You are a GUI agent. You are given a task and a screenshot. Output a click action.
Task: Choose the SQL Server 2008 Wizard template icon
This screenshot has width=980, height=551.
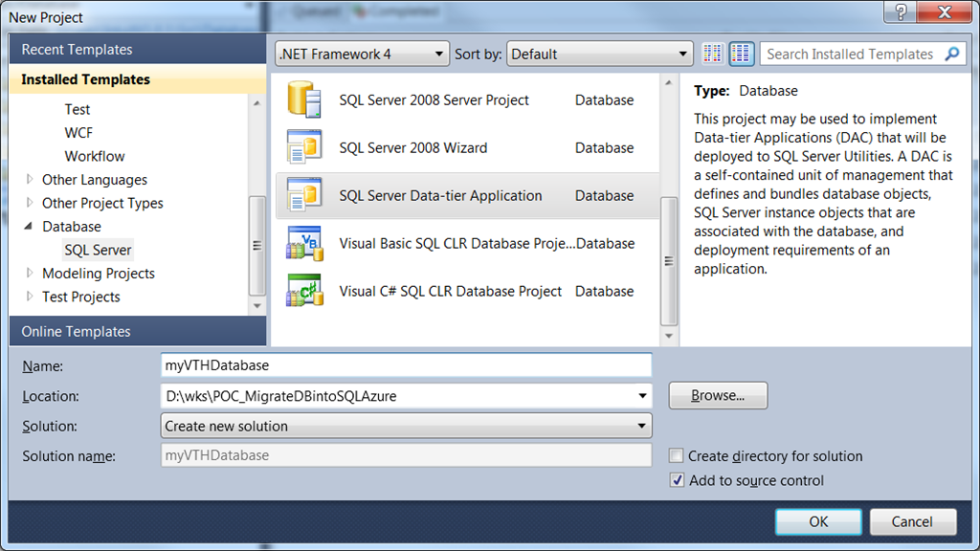pos(304,146)
